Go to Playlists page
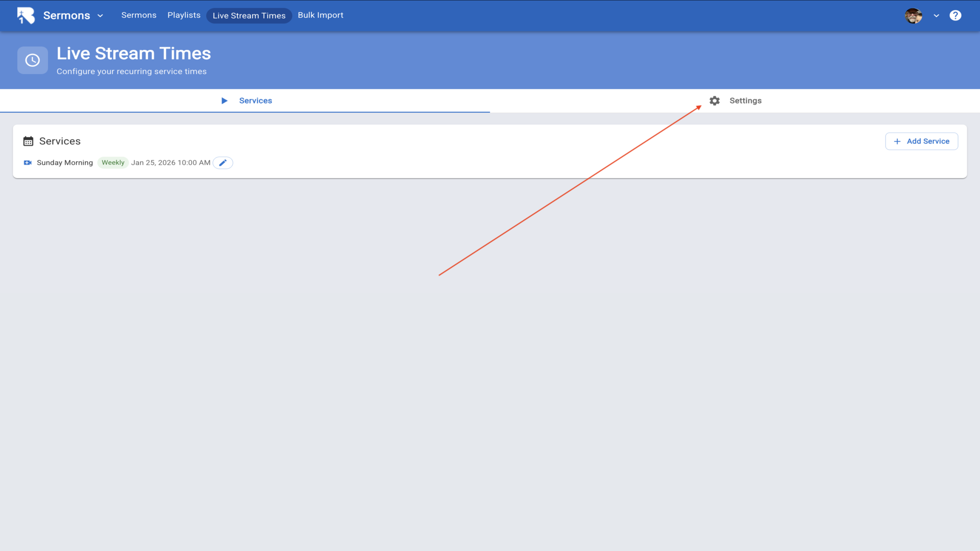 (x=184, y=15)
